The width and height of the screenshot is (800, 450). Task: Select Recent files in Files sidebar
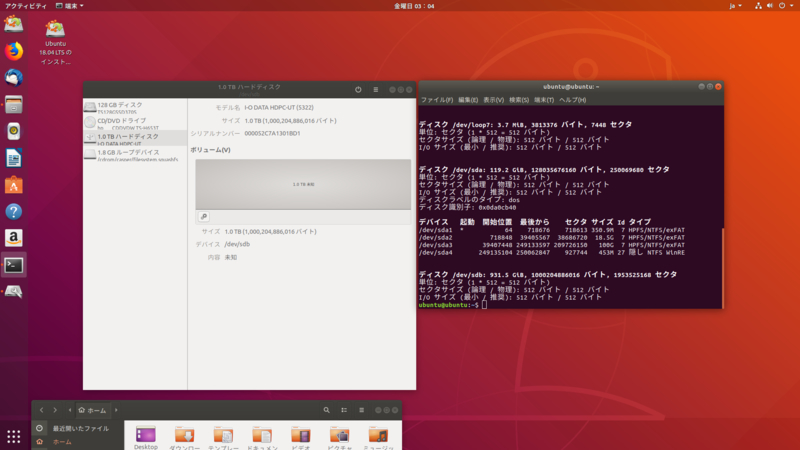77,429
